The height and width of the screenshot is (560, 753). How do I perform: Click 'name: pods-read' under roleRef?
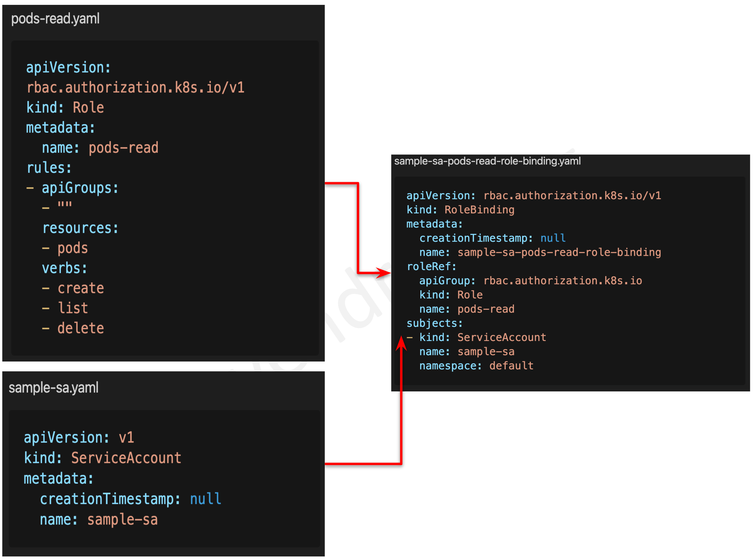(467, 309)
